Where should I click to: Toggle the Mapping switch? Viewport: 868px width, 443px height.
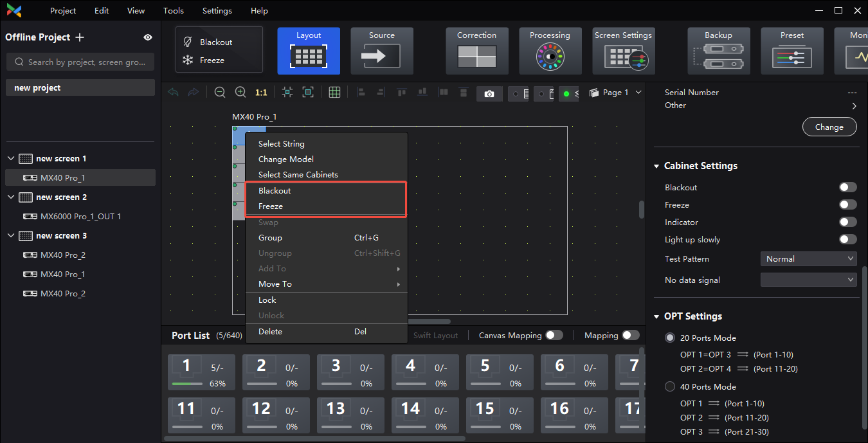coord(631,335)
